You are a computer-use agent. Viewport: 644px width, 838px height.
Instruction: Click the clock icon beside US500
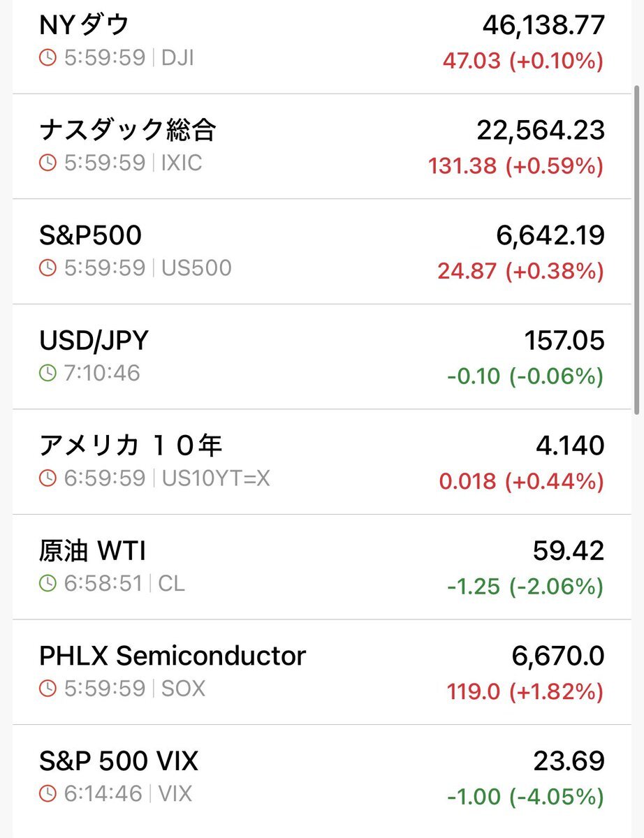[47, 268]
